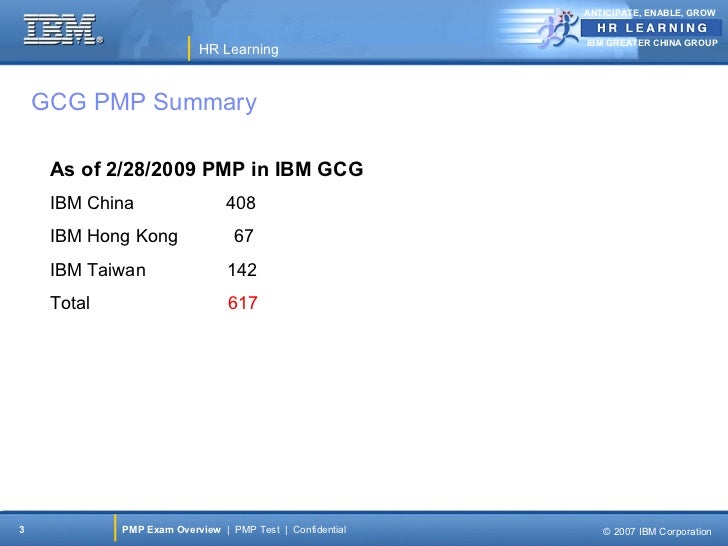728x546 pixels.
Task: Click the 'IBM Taiwan' row label
Action: (98, 270)
